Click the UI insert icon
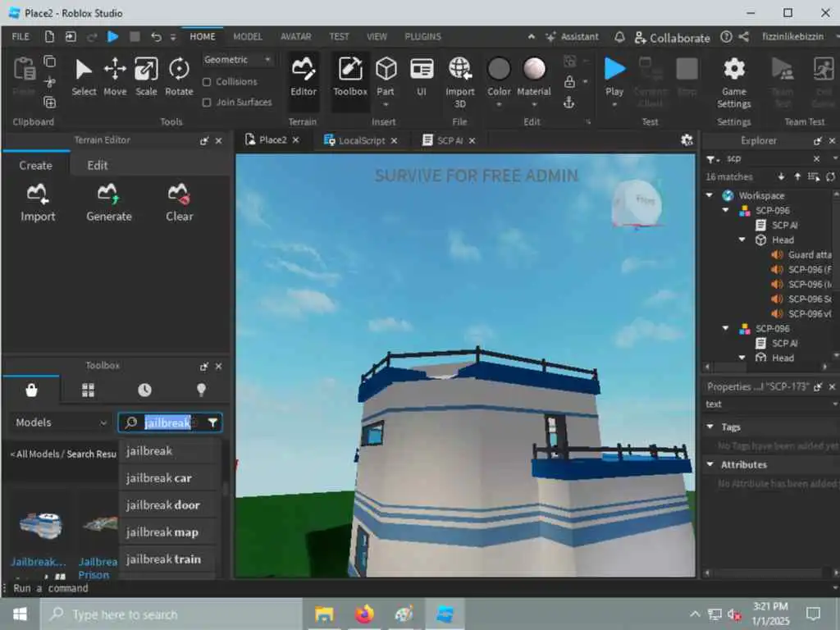 click(422, 77)
